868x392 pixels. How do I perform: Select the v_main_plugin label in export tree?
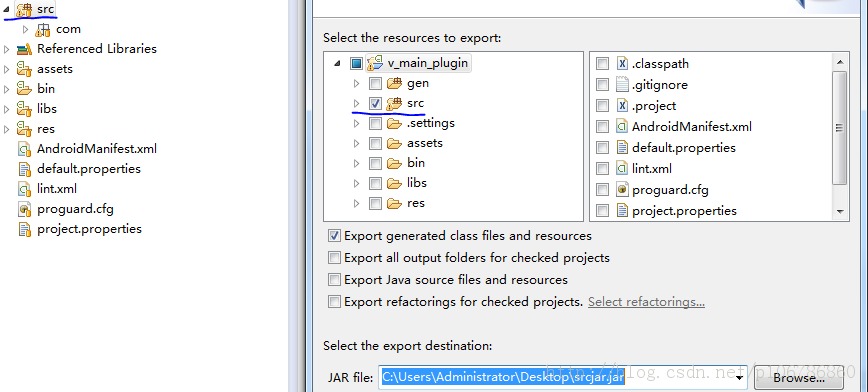427,63
